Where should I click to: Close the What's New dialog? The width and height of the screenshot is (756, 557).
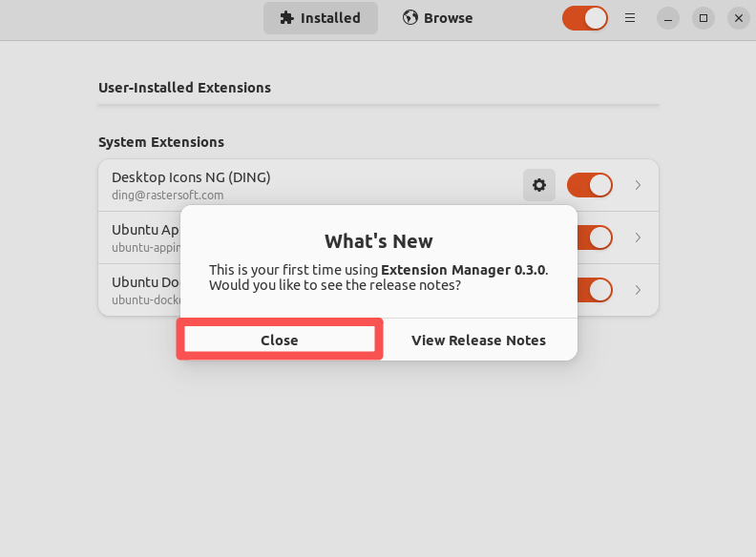click(280, 340)
